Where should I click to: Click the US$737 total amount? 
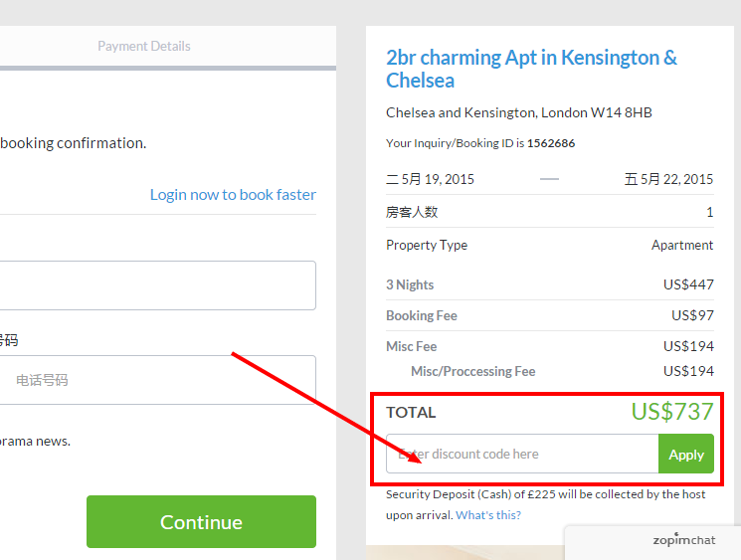pos(672,412)
